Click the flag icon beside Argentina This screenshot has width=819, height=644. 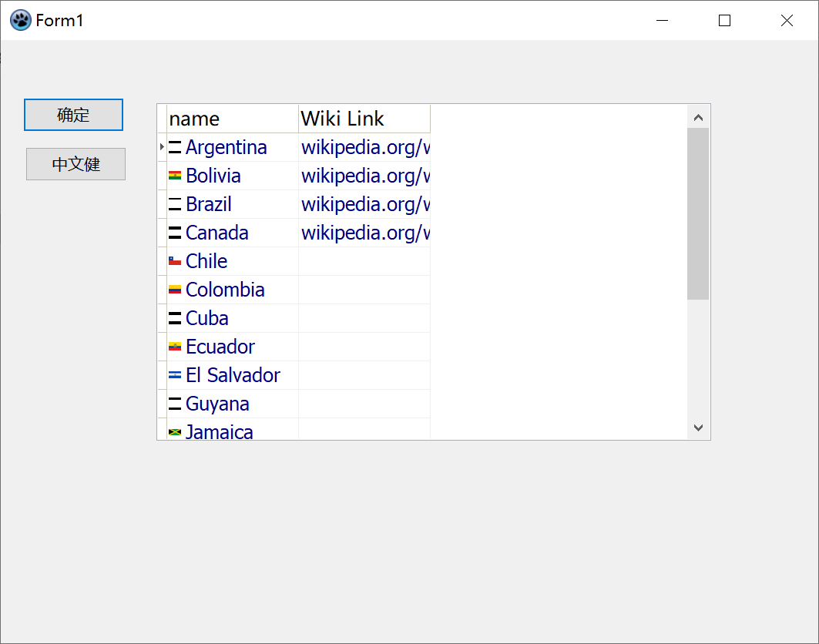tap(175, 147)
